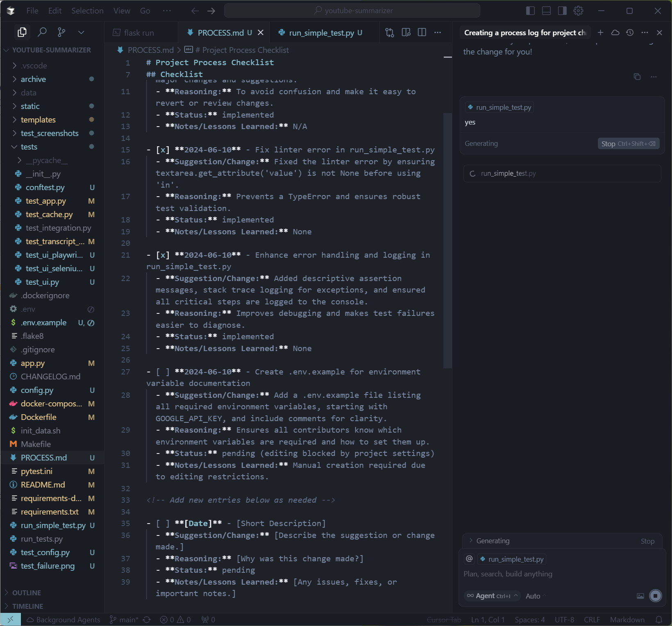Screen dimensions: 672x626
Task: Click the add image icon in chat input
Action: pyautogui.click(x=640, y=596)
